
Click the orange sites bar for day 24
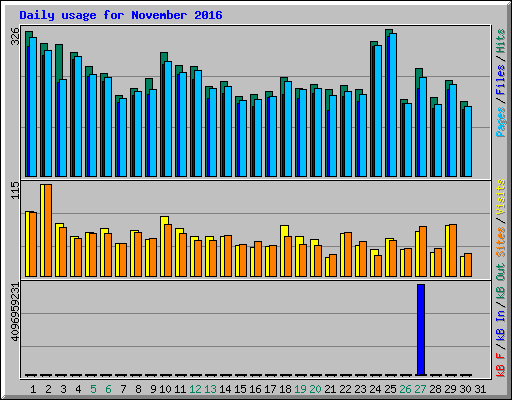(x=378, y=266)
